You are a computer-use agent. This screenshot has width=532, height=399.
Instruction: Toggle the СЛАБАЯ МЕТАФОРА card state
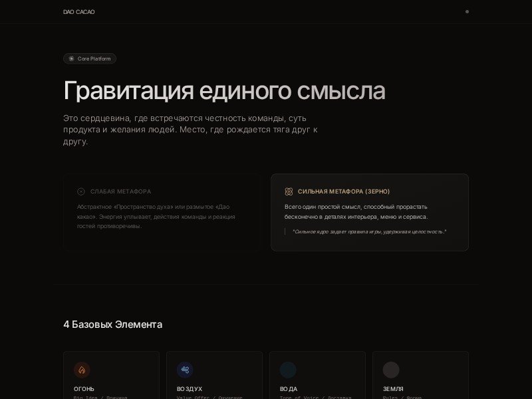161,211
